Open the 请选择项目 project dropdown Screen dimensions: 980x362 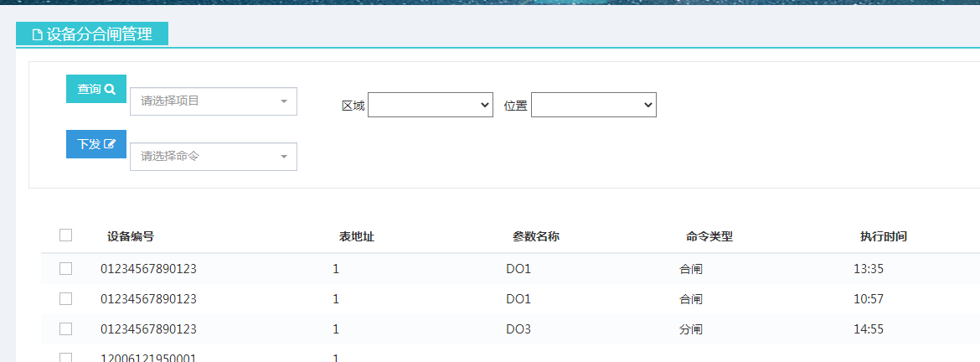click(x=213, y=101)
